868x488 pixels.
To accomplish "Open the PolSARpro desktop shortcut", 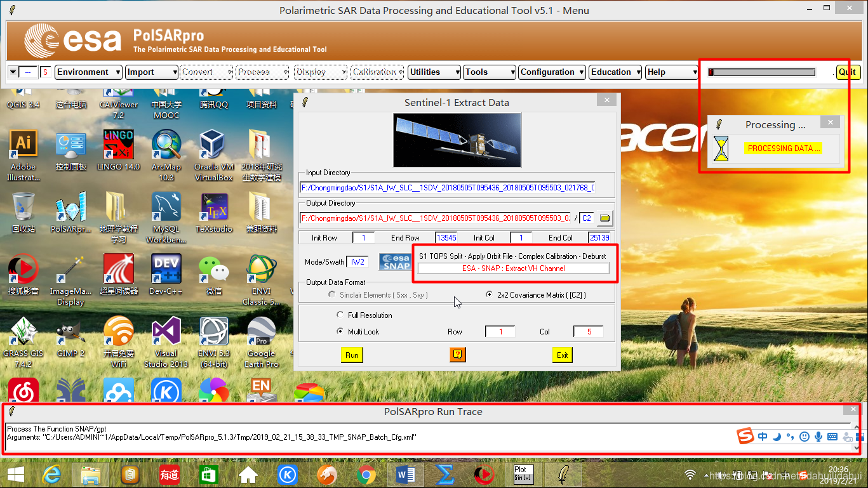I will [x=71, y=213].
